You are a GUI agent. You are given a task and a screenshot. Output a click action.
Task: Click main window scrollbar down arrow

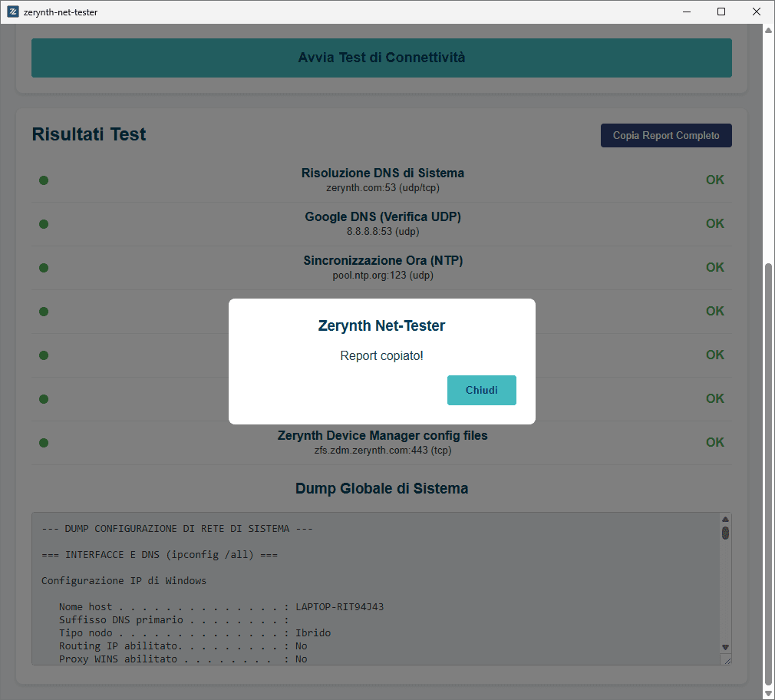point(769,694)
